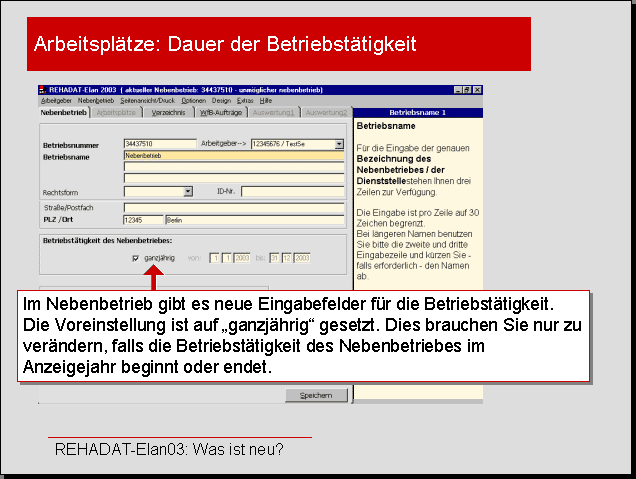Switch to the Verzeichnis tab
Image resolution: width=636 pixels, height=479 pixels.
pyautogui.click(x=167, y=113)
